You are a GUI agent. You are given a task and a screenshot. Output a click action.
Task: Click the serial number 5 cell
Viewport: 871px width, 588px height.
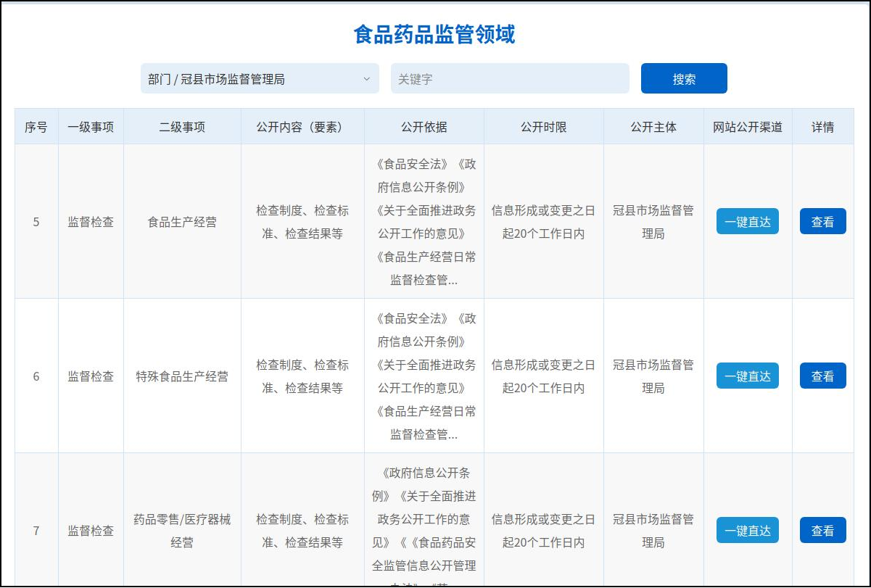(x=36, y=222)
